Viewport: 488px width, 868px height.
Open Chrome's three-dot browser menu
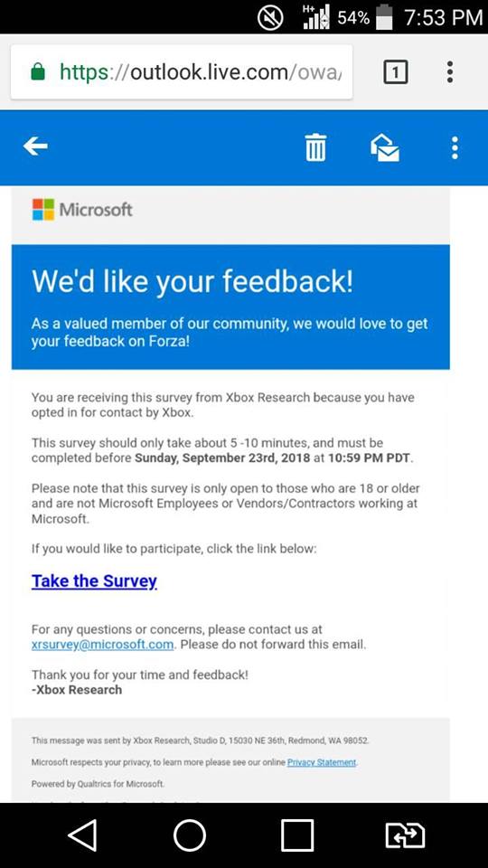(x=450, y=72)
